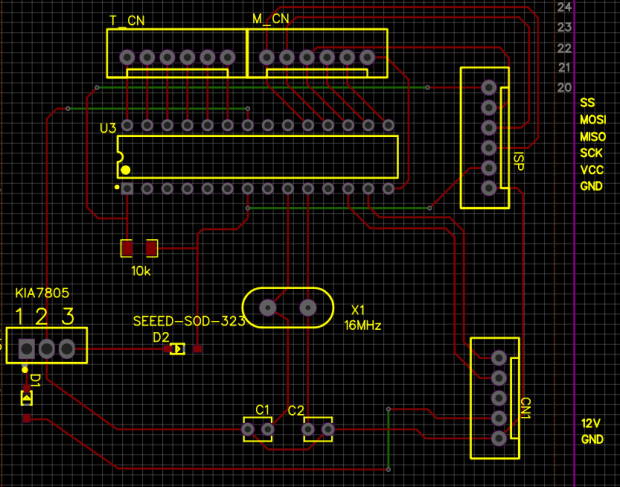Select the leftmost pad of T_CN connector
The width and height of the screenshot is (620, 487).
(127, 57)
